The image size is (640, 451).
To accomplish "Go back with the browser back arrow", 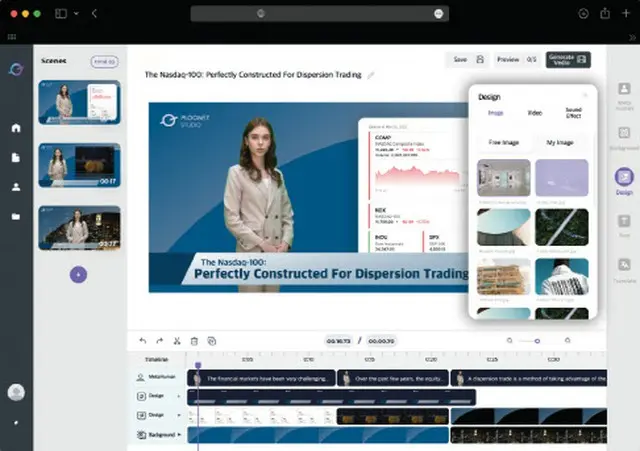I will (x=94, y=13).
